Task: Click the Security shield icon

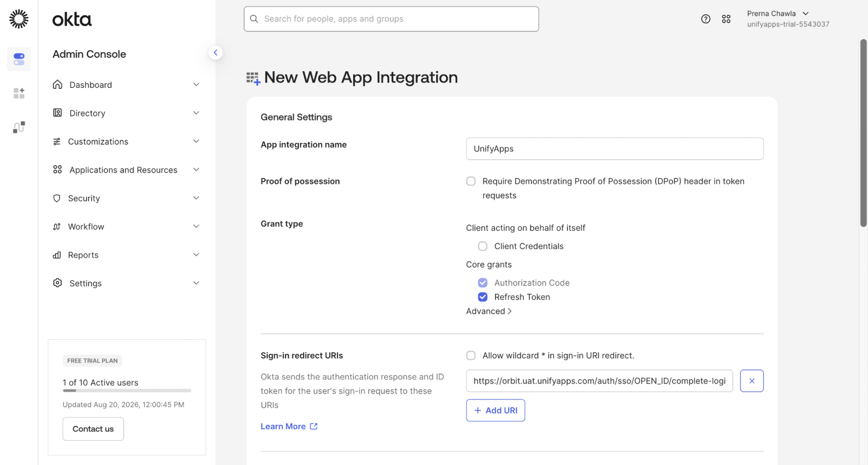Action: pos(57,198)
